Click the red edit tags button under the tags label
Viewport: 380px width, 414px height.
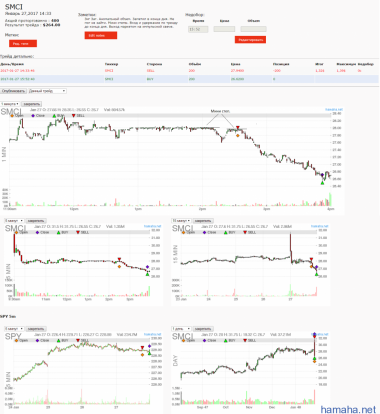coord(23,43)
